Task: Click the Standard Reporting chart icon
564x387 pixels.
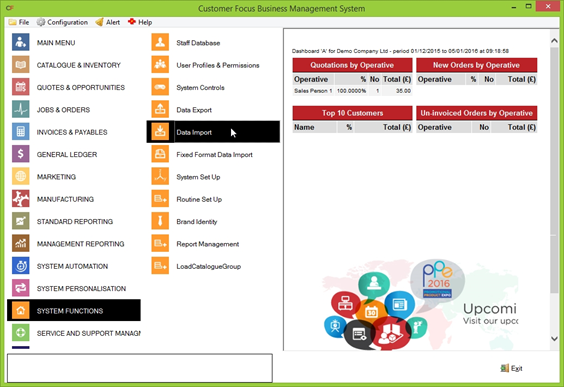Action: 21,221
